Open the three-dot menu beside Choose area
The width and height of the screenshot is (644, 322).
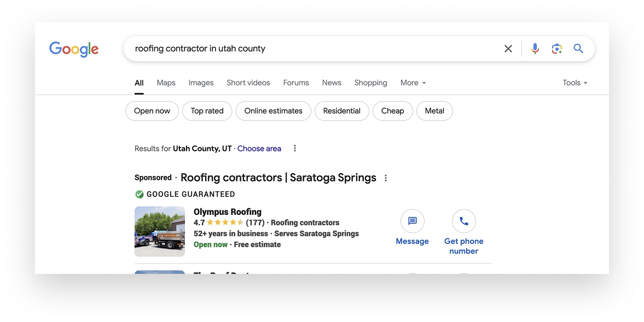click(x=294, y=149)
